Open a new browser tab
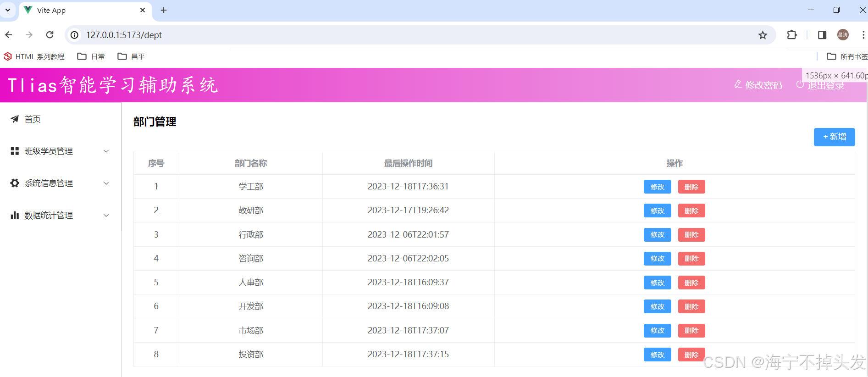868x377 pixels. pos(164,10)
